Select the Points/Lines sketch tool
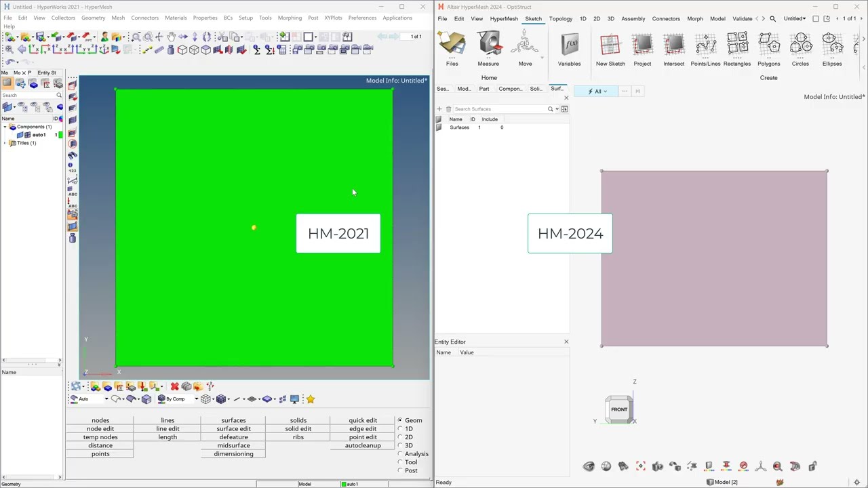Image resolution: width=868 pixels, height=488 pixels. 705,49
